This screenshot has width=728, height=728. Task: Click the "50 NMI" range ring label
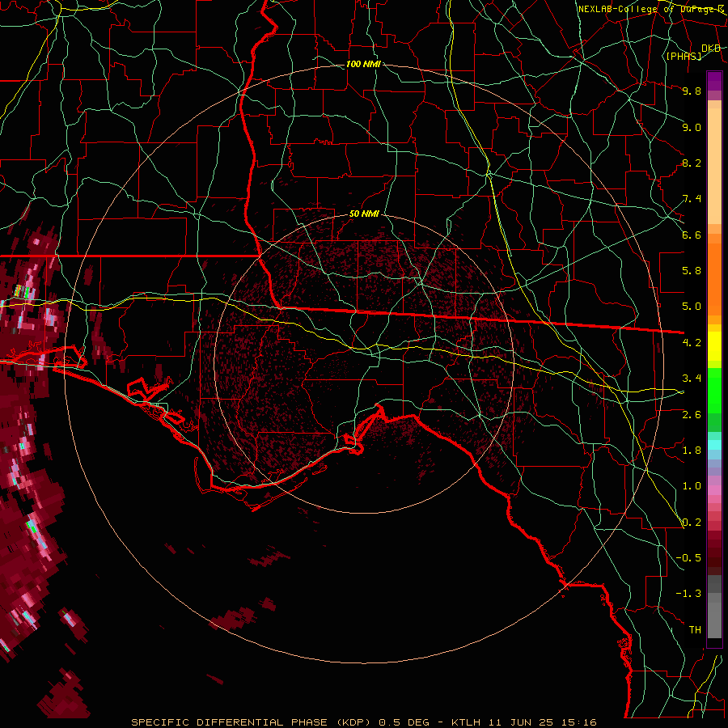click(x=364, y=214)
